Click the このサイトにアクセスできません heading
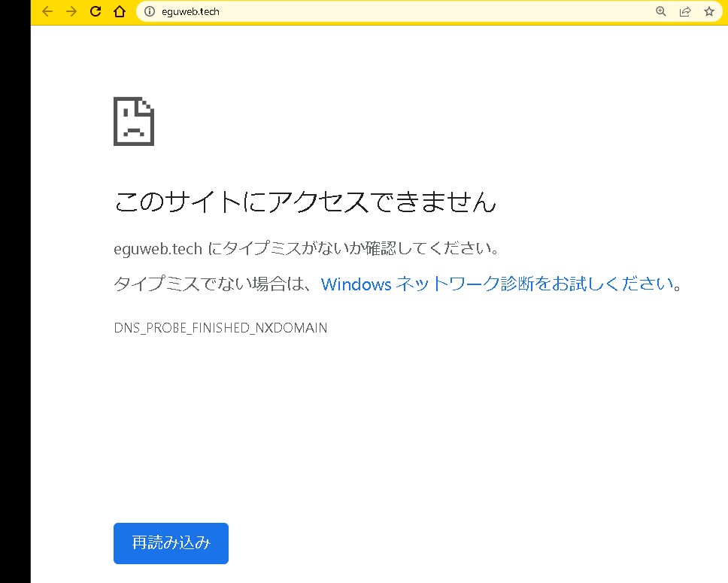Screen dimensions: 728x583 [305, 202]
